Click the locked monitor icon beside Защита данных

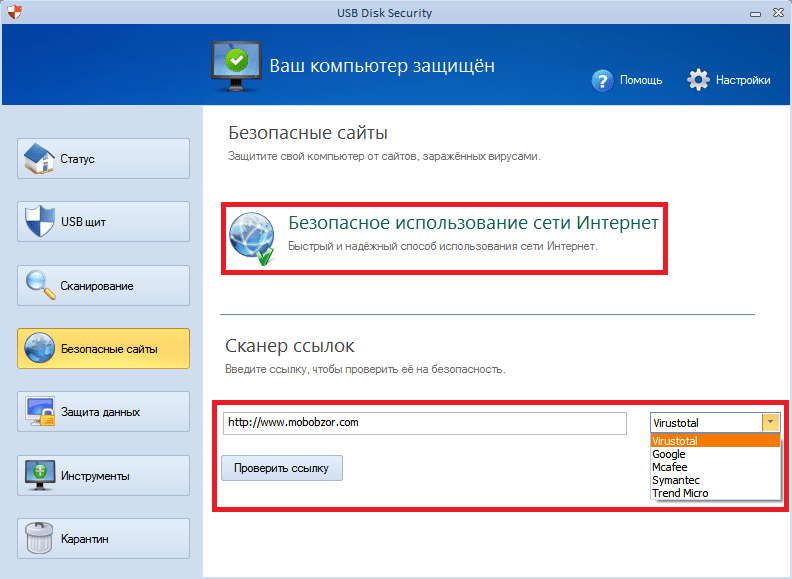click(x=40, y=412)
